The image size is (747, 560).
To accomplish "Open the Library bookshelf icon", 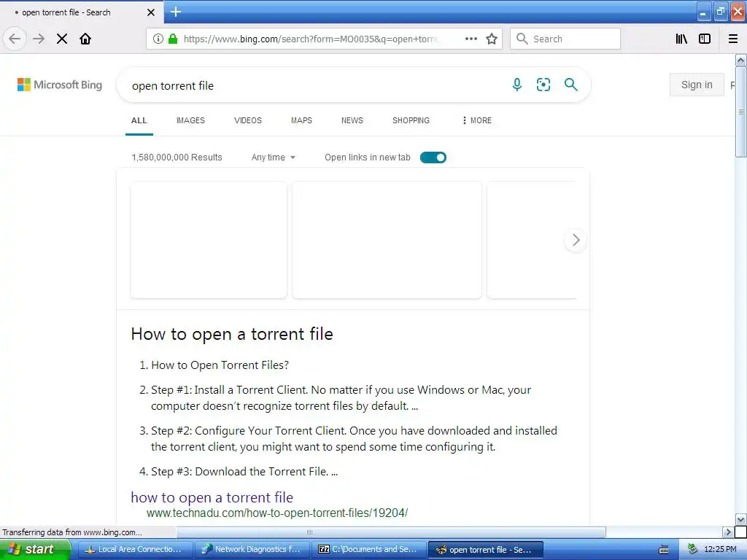I will 681,39.
